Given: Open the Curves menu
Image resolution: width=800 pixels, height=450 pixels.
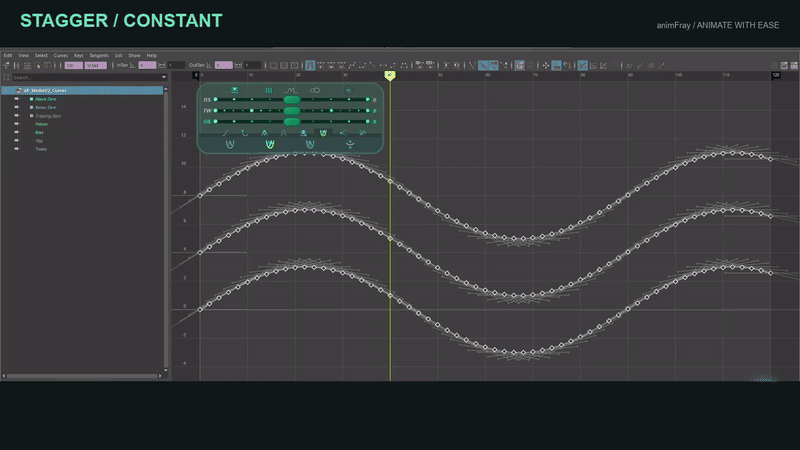Looking at the screenshot, I should (61, 56).
